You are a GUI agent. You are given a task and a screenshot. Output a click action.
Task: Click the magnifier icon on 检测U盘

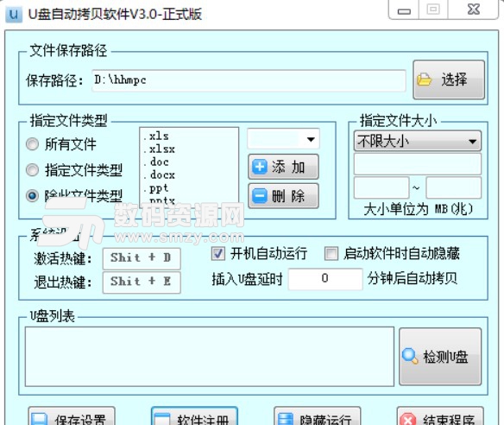pos(410,356)
